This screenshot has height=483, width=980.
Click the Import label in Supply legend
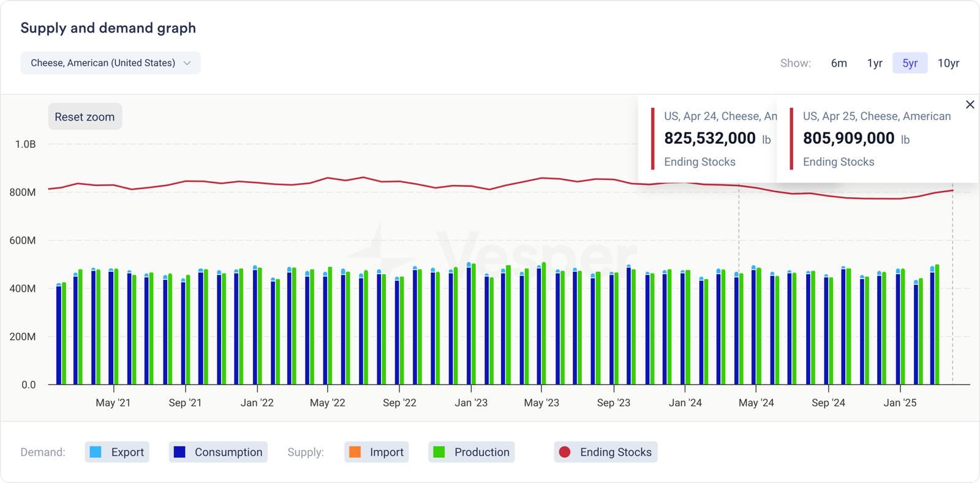pos(386,452)
